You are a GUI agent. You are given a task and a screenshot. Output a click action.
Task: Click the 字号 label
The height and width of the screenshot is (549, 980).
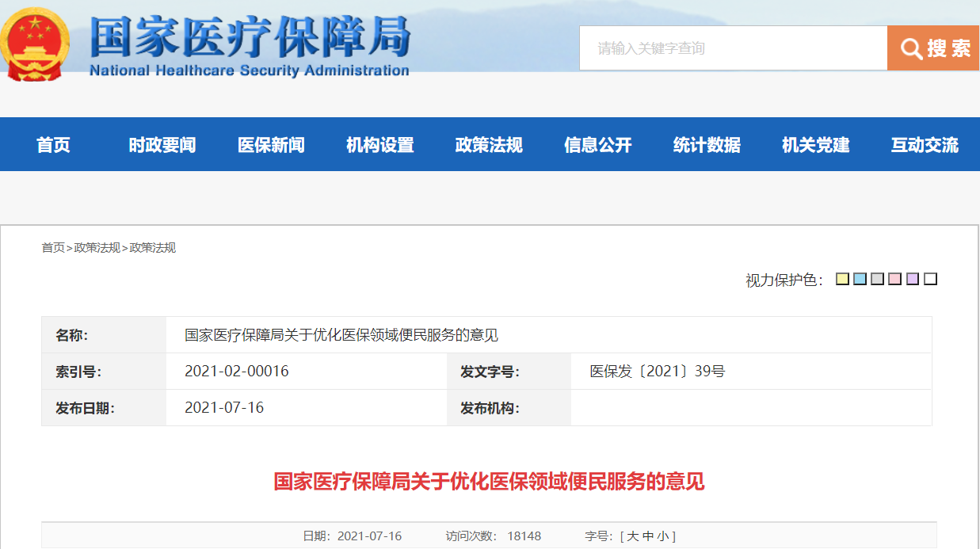coord(600,536)
